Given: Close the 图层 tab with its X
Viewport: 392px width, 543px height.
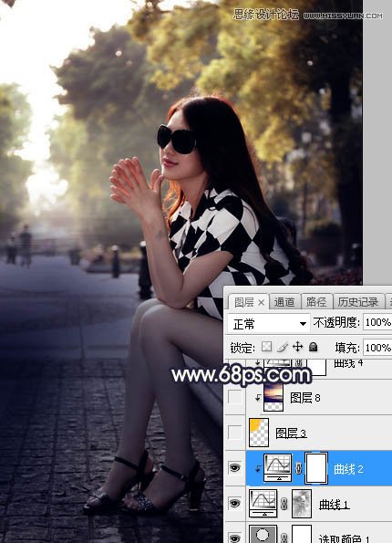Looking at the screenshot, I should click(x=262, y=303).
